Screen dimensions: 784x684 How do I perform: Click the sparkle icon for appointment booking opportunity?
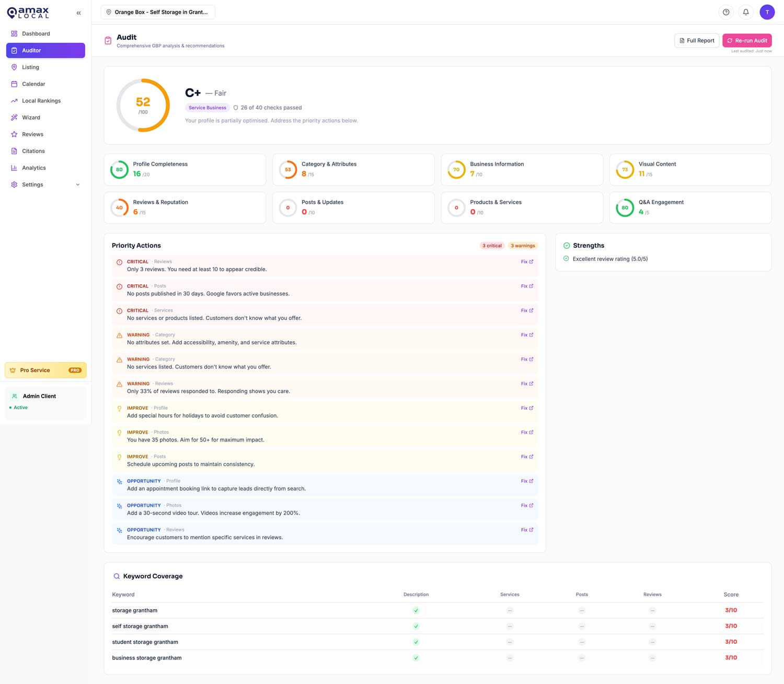pos(119,482)
